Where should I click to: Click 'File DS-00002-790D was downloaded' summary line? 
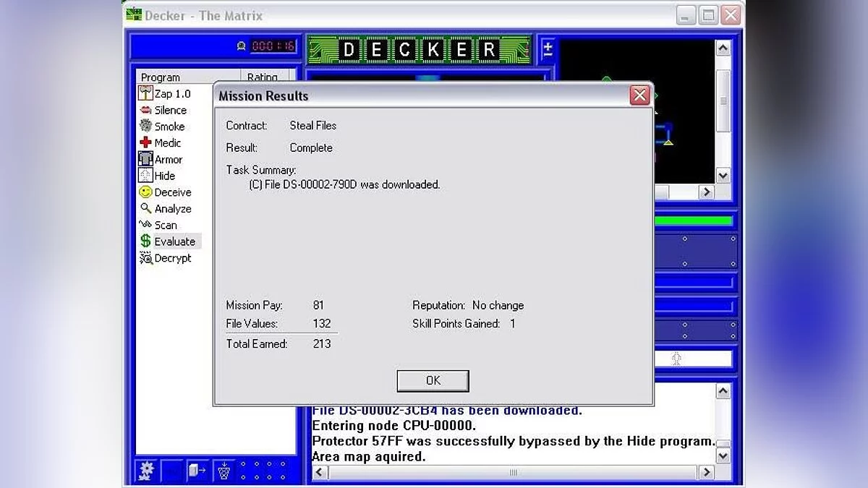coord(344,184)
